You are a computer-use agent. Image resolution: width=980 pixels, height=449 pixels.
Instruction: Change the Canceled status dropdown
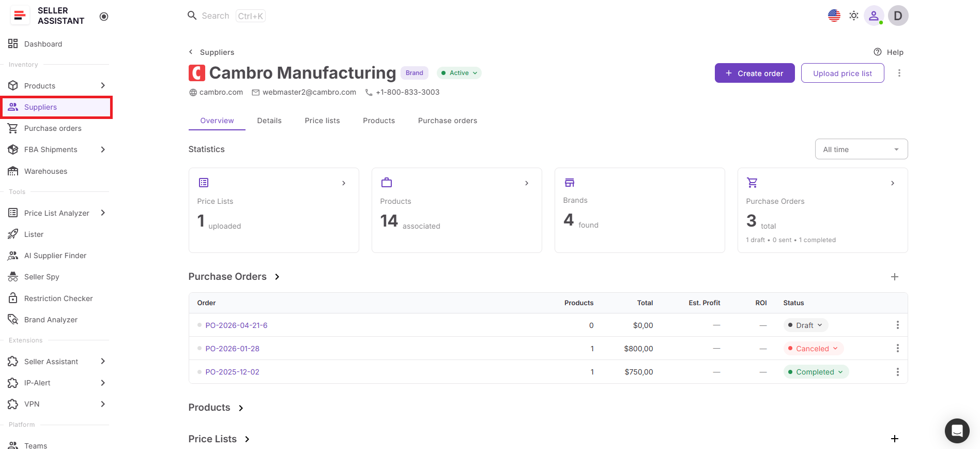(813, 349)
